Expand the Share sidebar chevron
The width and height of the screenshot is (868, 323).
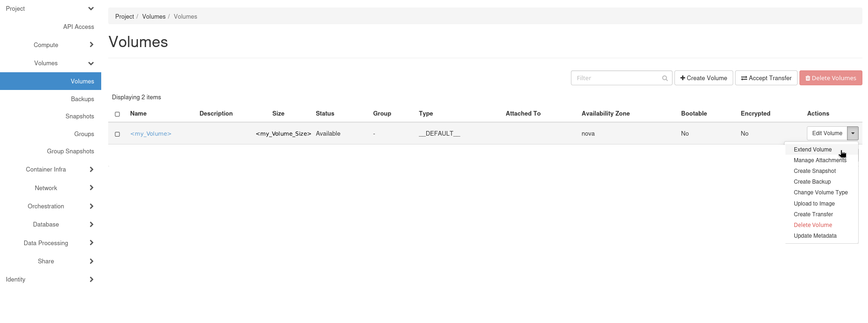click(91, 261)
